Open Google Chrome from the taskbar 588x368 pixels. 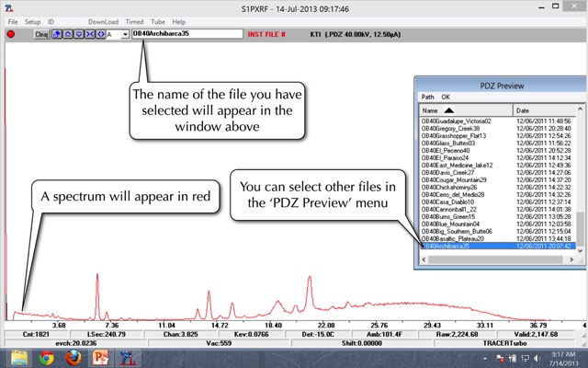46,357
